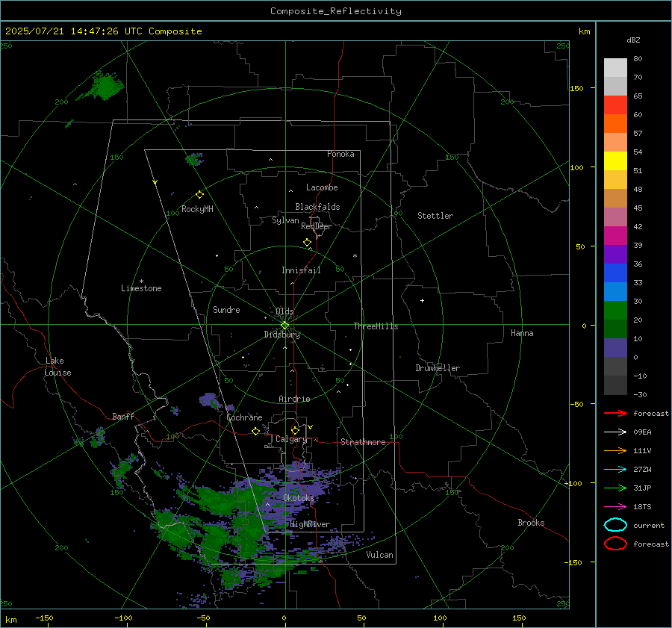Select the 36 dBZ blue swatch
Image resolution: width=672 pixels, height=628 pixels.
click(615, 273)
